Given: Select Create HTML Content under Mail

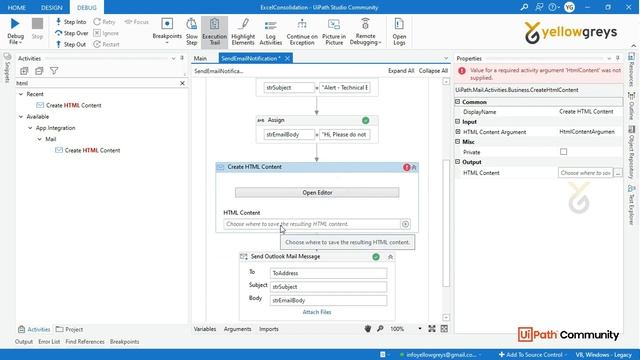Looking at the screenshot, I should [x=92, y=151].
